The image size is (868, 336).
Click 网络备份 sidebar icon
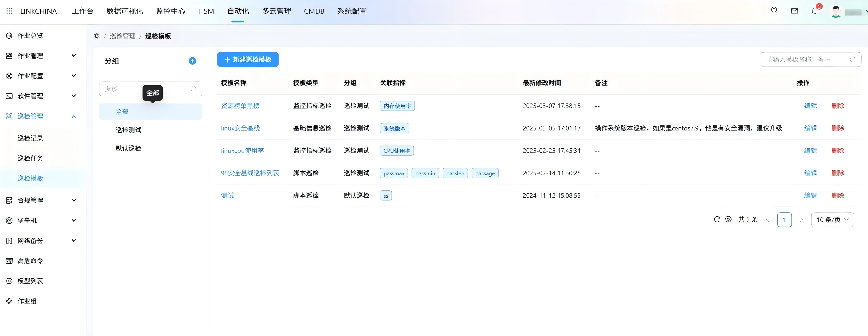click(9, 241)
